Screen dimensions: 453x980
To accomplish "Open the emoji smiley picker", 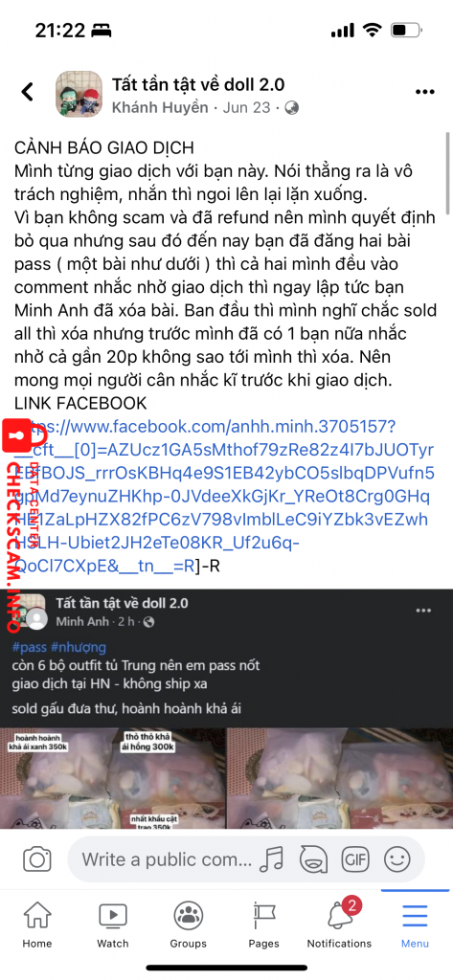I will pos(396,859).
